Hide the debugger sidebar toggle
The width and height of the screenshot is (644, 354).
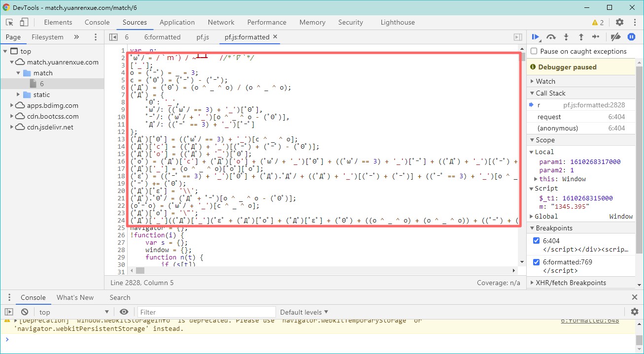coord(517,37)
